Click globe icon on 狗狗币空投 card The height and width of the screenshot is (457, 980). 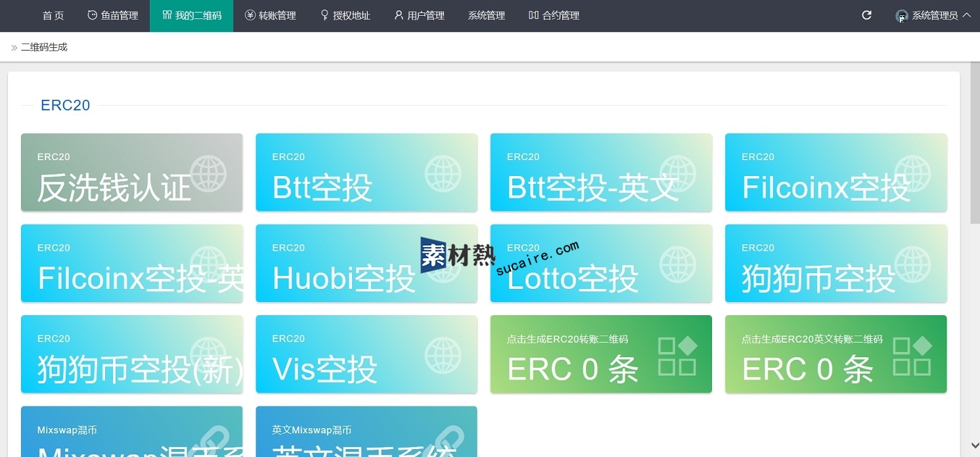(912, 264)
